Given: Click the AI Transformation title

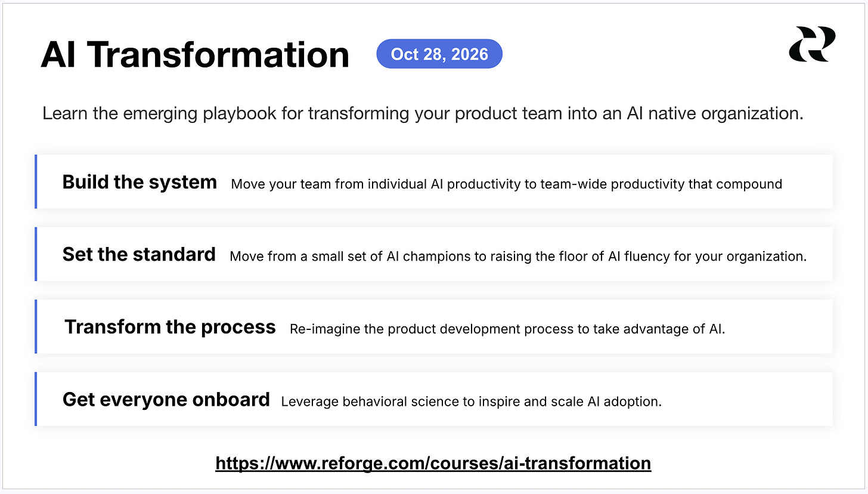Looking at the screenshot, I should coord(195,55).
